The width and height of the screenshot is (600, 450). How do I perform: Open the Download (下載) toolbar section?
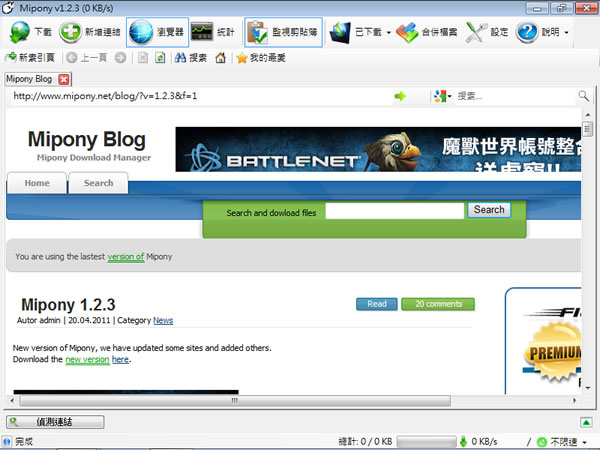31,32
